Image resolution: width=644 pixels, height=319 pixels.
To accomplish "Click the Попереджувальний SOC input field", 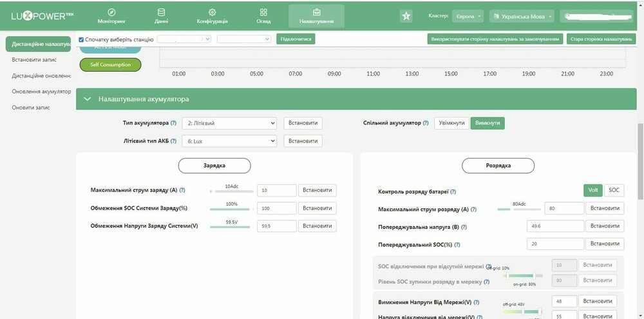I will click(555, 244).
